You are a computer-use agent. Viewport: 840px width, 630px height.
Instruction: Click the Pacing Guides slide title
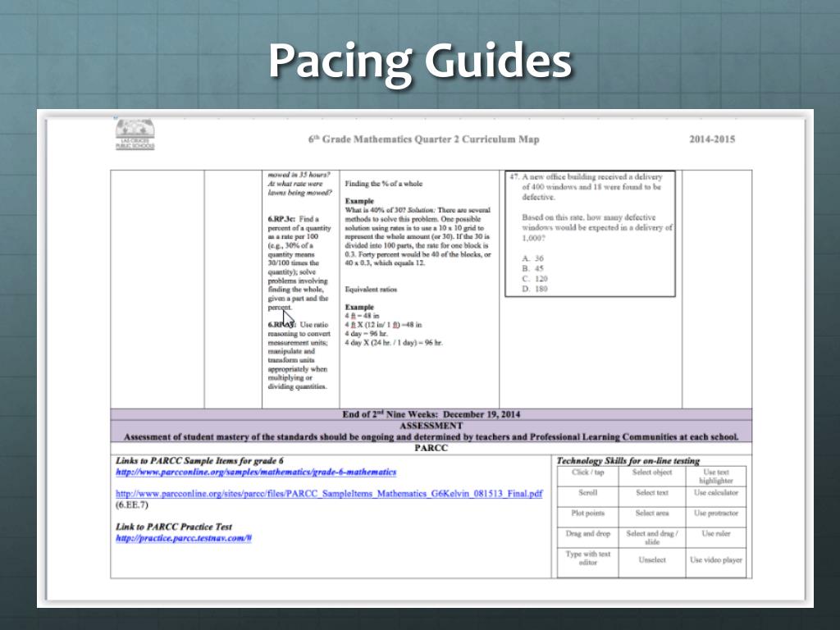pyautogui.click(x=420, y=61)
